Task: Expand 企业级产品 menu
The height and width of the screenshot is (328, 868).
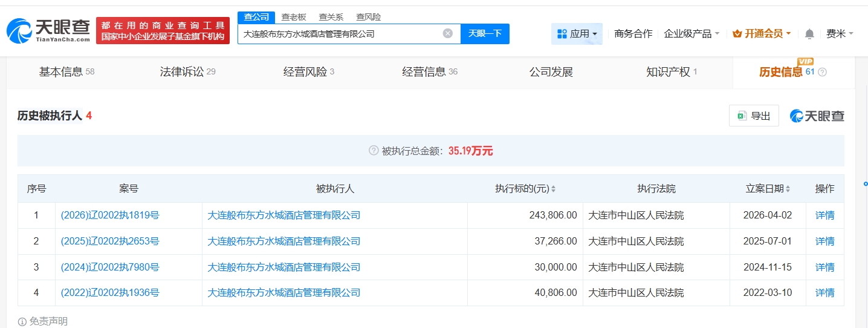Action: 691,34
